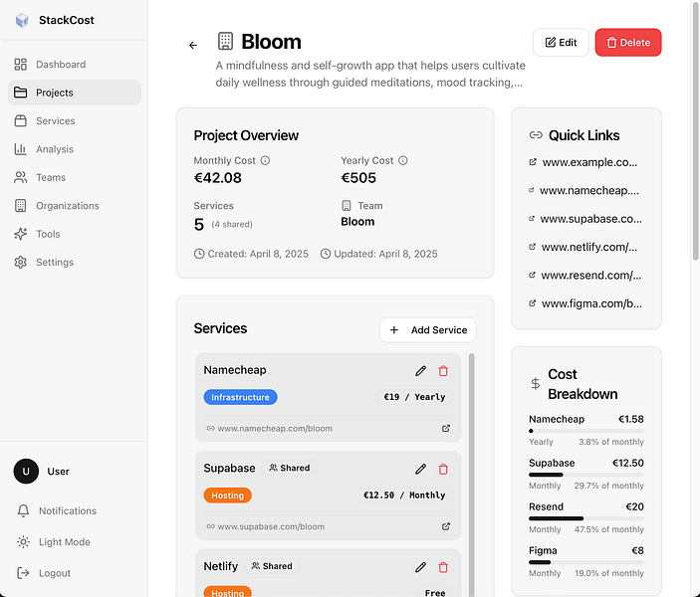The width and height of the screenshot is (700, 597).
Task: Click the Quick Links chain icon
Action: 536,135
